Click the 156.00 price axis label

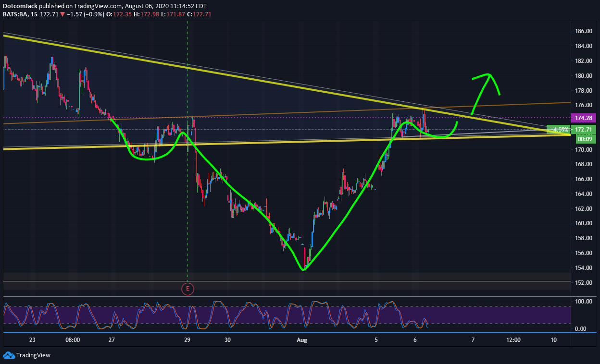pyautogui.click(x=583, y=253)
